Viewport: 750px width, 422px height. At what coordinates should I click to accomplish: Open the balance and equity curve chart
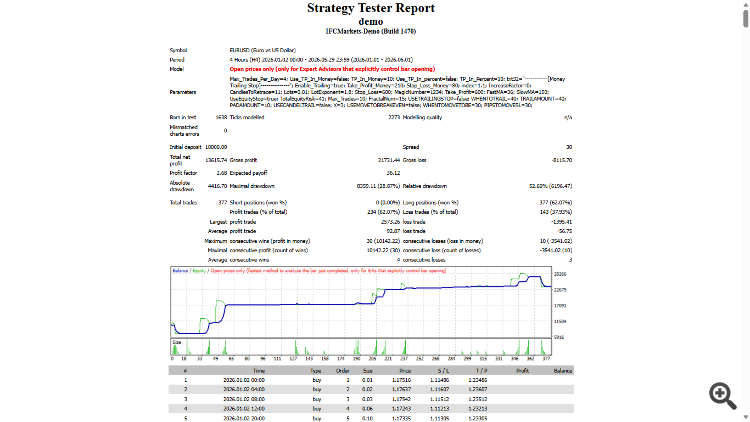(x=361, y=302)
